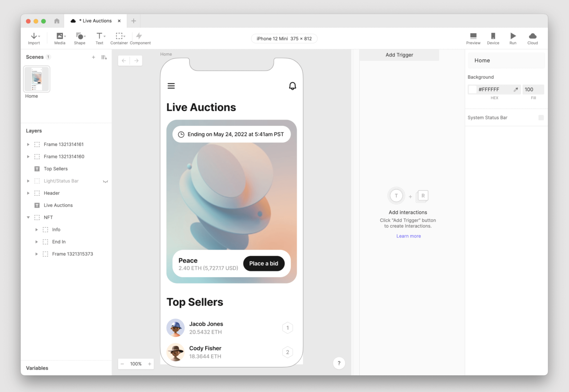The width and height of the screenshot is (569, 392).
Task: Click the Place a bid button
Action: [x=264, y=264]
